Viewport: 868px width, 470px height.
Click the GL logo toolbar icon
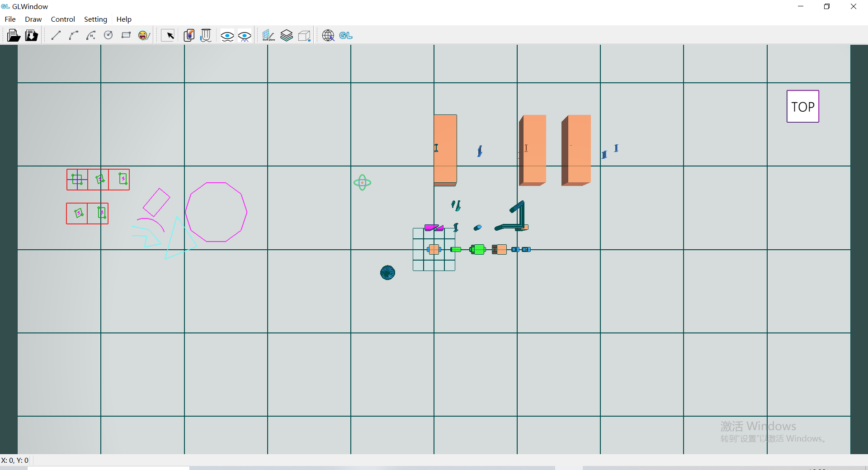(346, 35)
